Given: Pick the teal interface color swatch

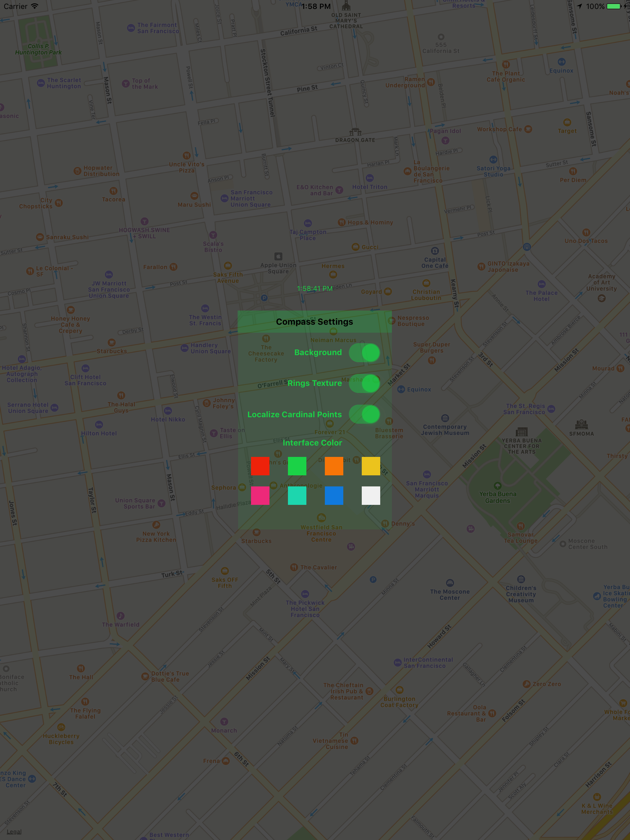Looking at the screenshot, I should [297, 496].
